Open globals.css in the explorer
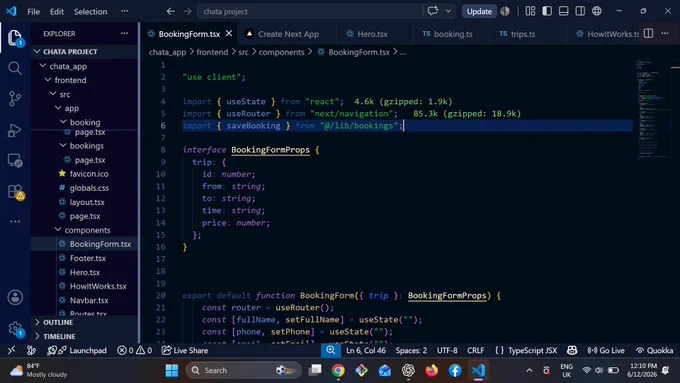Image resolution: width=680 pixels, height=383 pixels. [89, 188]
